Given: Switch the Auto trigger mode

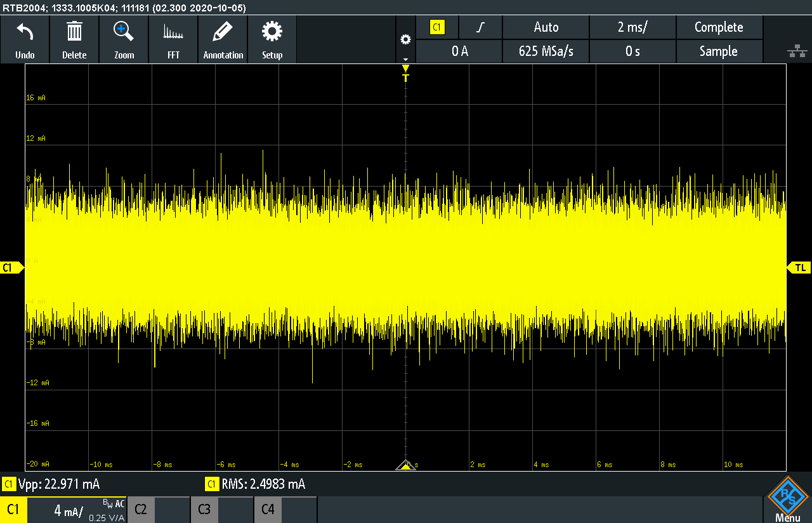Looking at the screenshot, I should point(546,27).
